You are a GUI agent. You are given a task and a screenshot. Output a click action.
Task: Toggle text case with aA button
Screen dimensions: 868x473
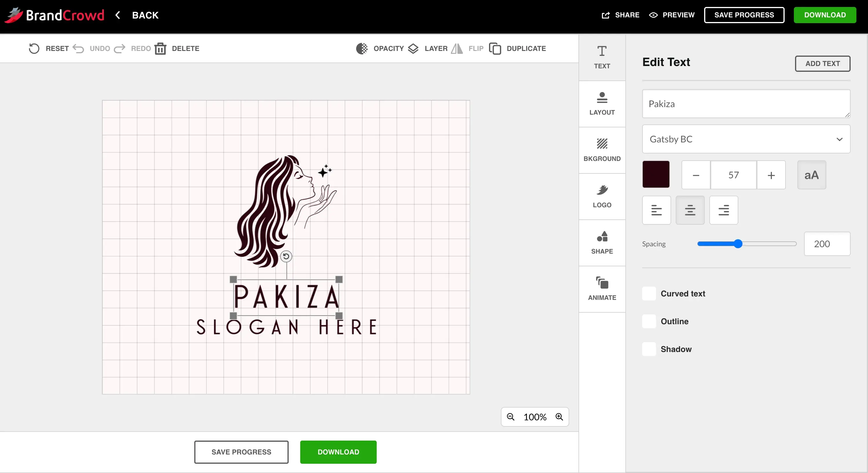point(811,175)
